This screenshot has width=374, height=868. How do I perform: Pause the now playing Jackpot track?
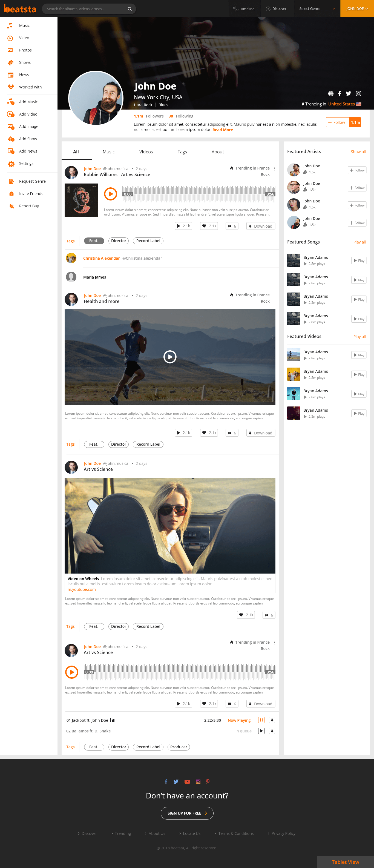click(261, 720)
